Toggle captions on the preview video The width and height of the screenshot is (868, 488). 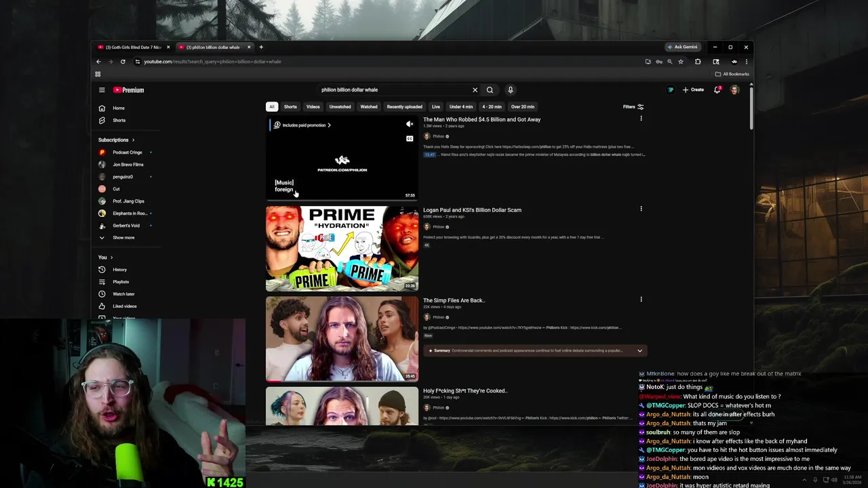[x=410, y=138]
